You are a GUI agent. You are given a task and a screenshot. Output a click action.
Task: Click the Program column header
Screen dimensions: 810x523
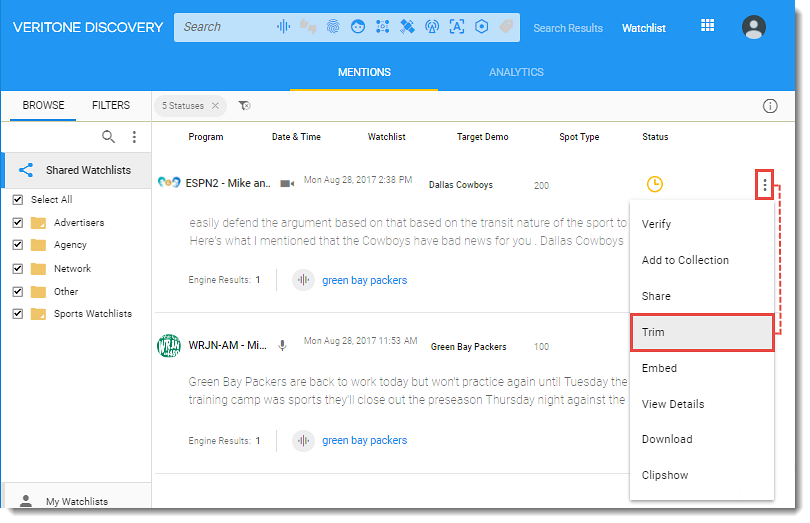206,137
